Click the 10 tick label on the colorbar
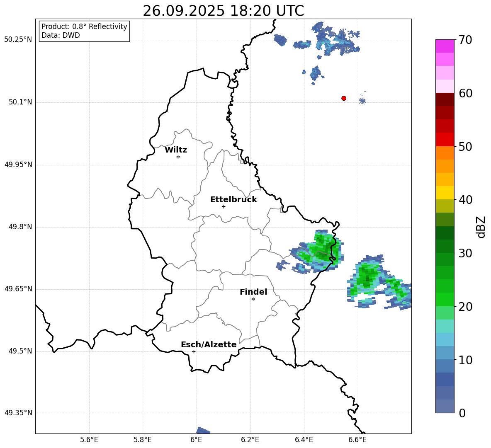Image resolution: width=491 pixels, height=448 pixels. pyautogui.click(x=465, y=360)
